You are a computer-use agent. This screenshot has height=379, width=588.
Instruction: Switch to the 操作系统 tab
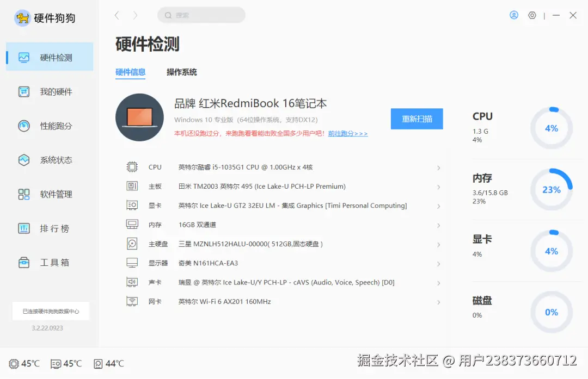(x=181, y=72)
